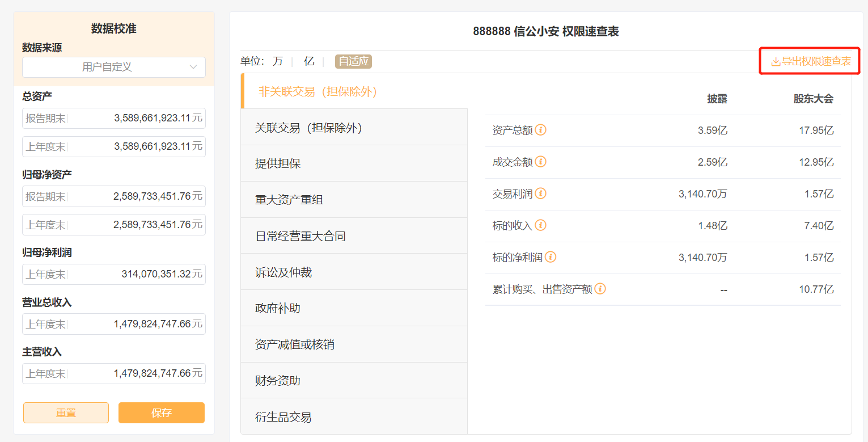Viewport: 868px width, 442px height.
Task: Click info icon next to 标的净利润
Action: point(551,257)
